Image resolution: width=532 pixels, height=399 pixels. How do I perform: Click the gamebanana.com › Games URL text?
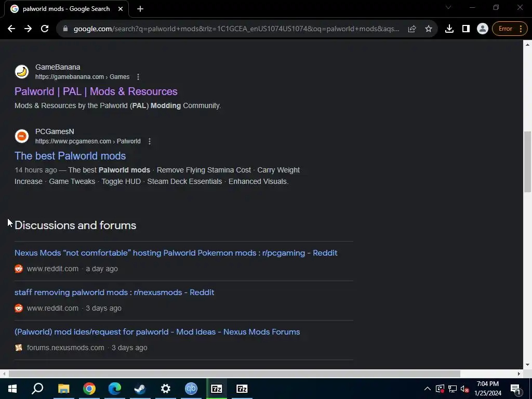[x=83, y=77]
